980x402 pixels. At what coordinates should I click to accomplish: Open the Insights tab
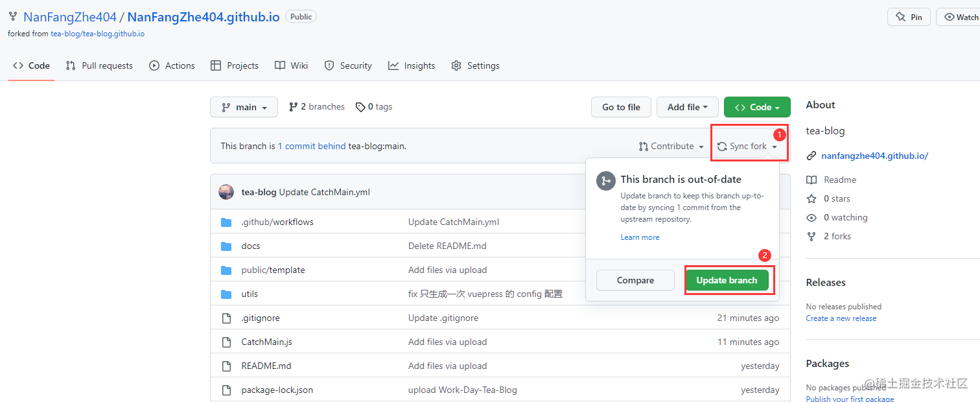[412, 65]
